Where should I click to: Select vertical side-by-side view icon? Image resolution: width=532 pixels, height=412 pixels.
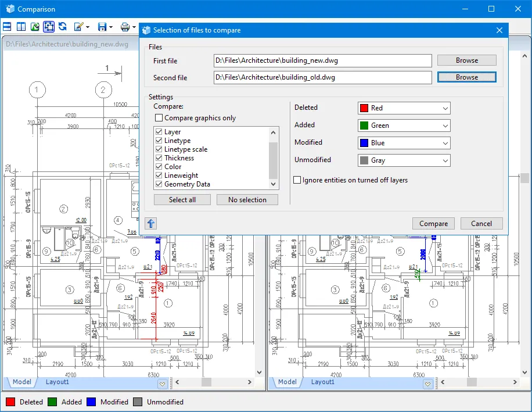coord(21,27)
